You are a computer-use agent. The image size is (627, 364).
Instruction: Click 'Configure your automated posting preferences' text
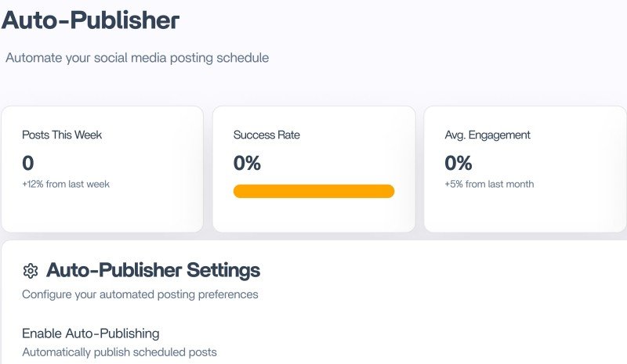pyautogui.click(x=140, y=295)
